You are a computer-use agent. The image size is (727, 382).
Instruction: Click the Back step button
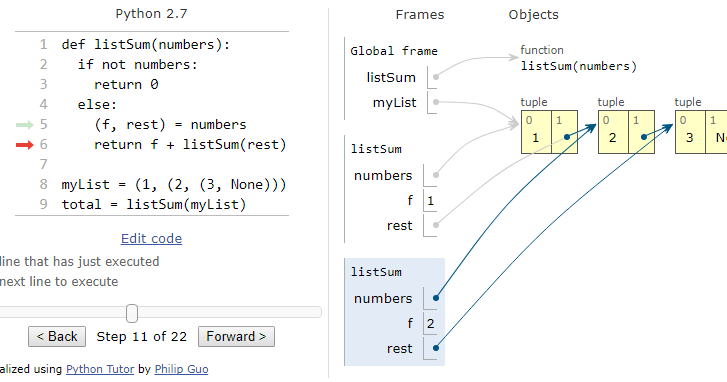57,337
